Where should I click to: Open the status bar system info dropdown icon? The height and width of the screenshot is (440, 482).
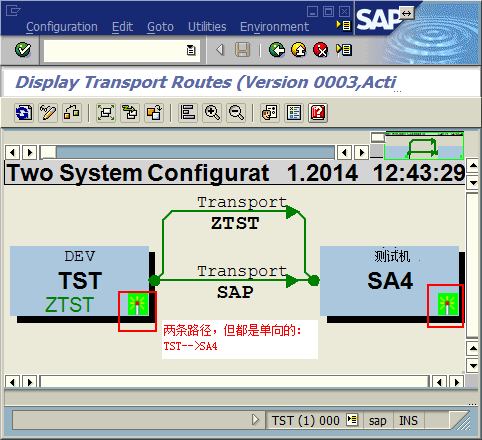click(x=352, y=419)
